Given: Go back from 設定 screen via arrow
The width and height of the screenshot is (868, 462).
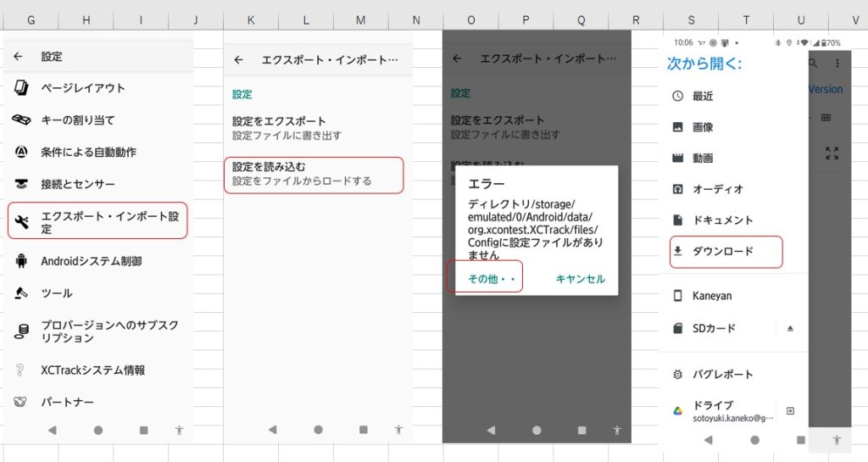Looking at the screenshot, I should (19, 57).
